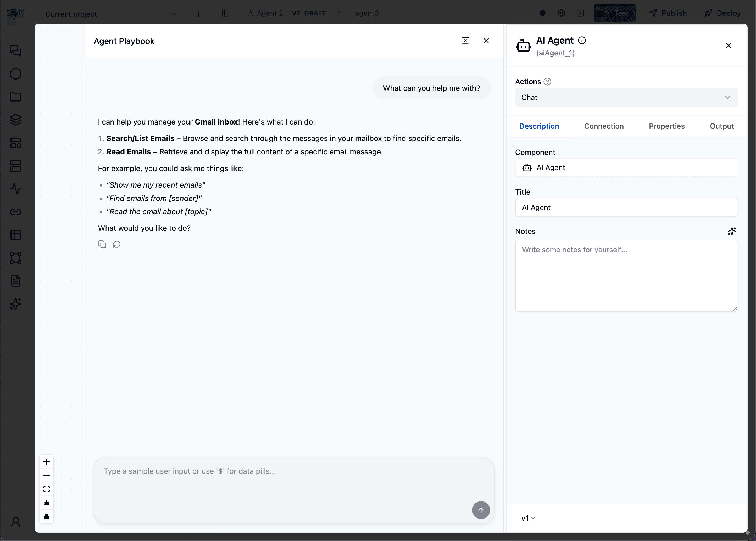This screenshot has width=756, height=541.
Task: Zoom out on the canvas
Action: (47, 475)
